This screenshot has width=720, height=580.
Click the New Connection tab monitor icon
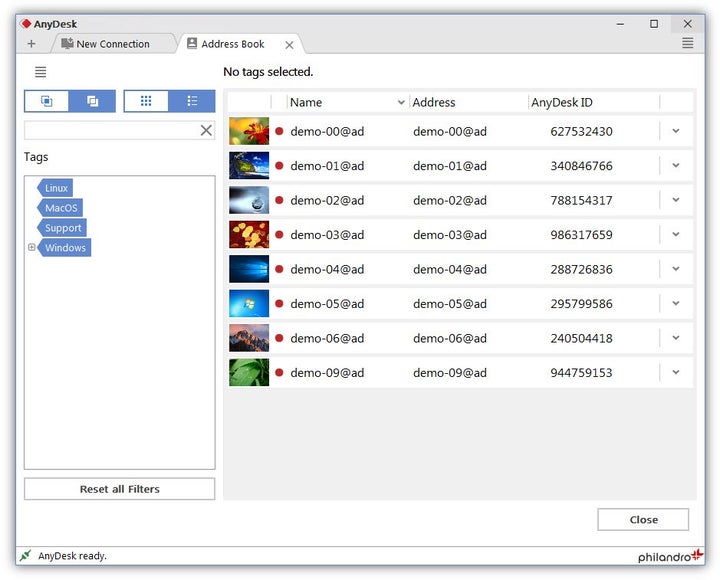[x=67, y=43]
